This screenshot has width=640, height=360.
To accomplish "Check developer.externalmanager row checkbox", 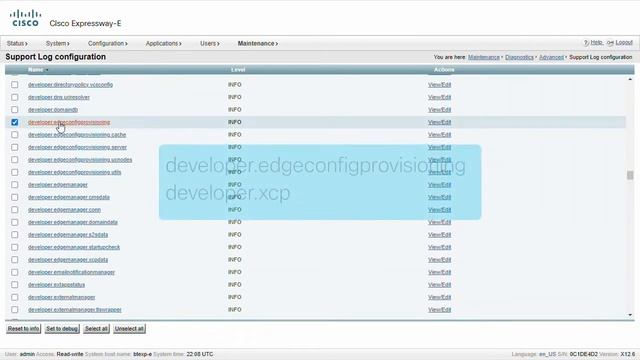I will pos(15,297).
